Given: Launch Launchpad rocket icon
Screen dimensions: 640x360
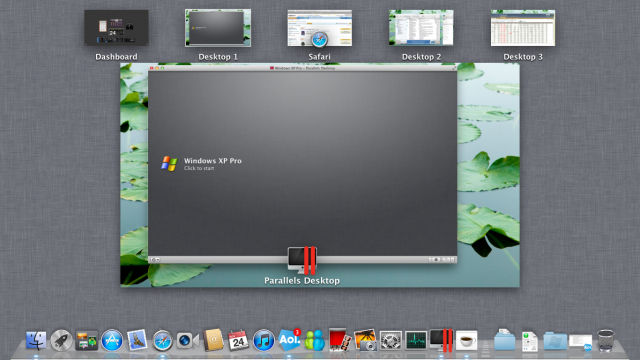Looking at the screenshot, I should [x=61, y=340].
